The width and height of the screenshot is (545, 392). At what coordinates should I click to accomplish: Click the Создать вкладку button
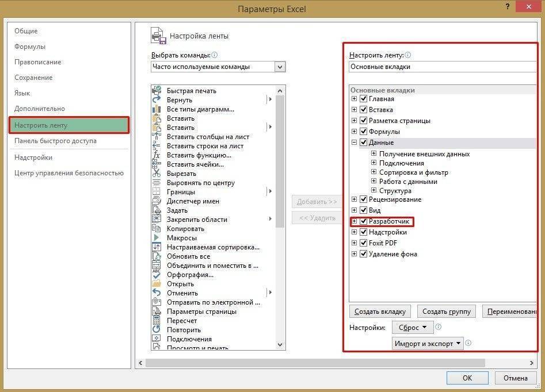coord(380,312)
